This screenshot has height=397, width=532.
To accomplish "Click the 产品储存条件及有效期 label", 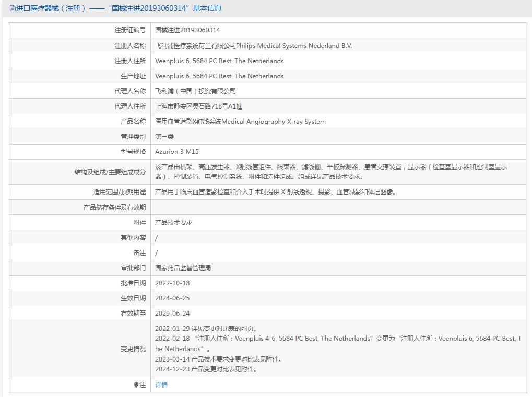I will pyautogui.click(x=115, y=207).
